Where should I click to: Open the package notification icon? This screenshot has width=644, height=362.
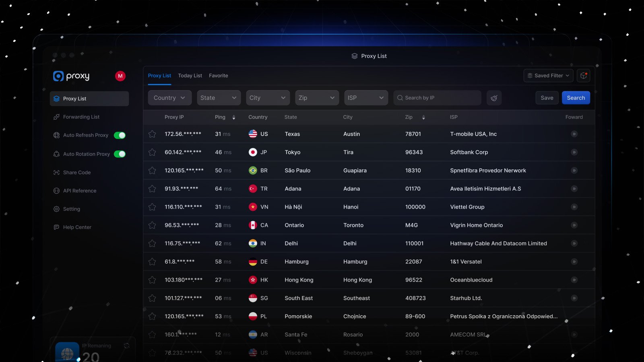[584, 76]
